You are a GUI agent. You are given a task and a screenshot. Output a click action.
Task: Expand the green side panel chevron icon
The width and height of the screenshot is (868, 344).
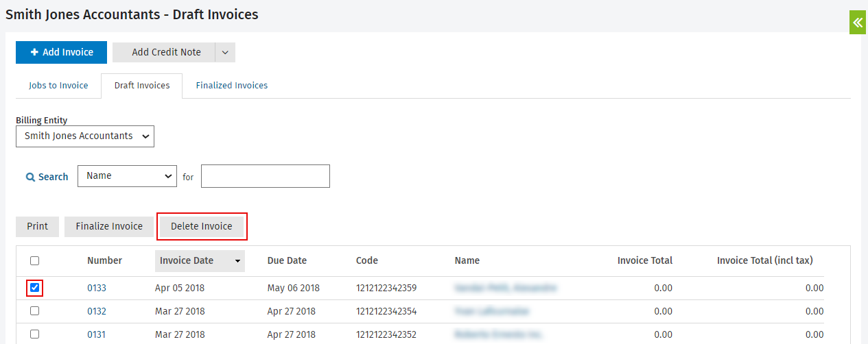tap(858, 22)
